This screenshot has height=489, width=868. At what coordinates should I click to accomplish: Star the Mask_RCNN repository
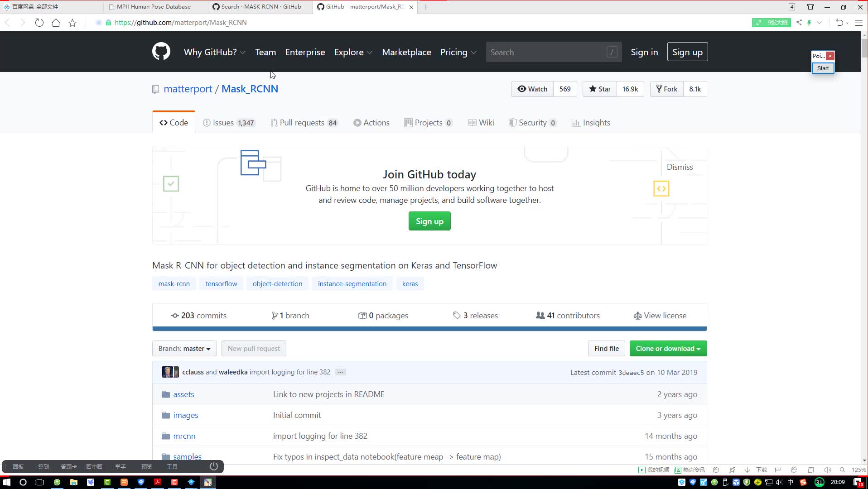click(599, 89)
